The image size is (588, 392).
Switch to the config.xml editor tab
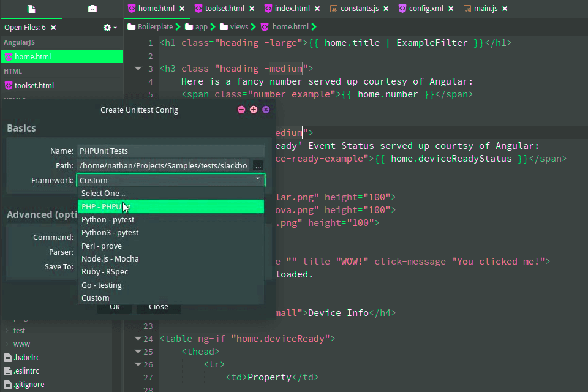(x=426, y=8)
